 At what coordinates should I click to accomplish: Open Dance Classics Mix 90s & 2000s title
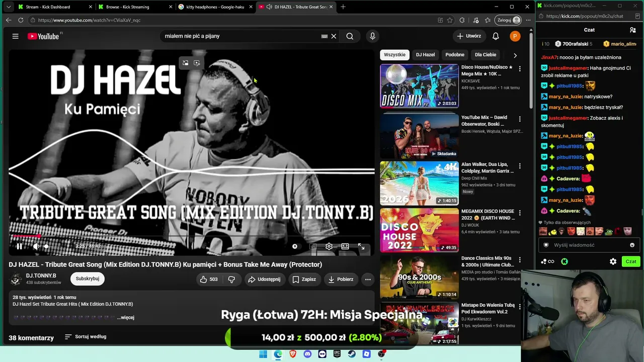(x=488, y=261)
